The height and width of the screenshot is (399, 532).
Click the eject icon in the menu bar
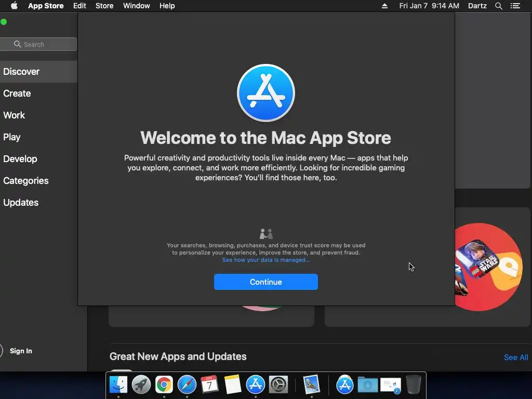[x=384, y=6]
